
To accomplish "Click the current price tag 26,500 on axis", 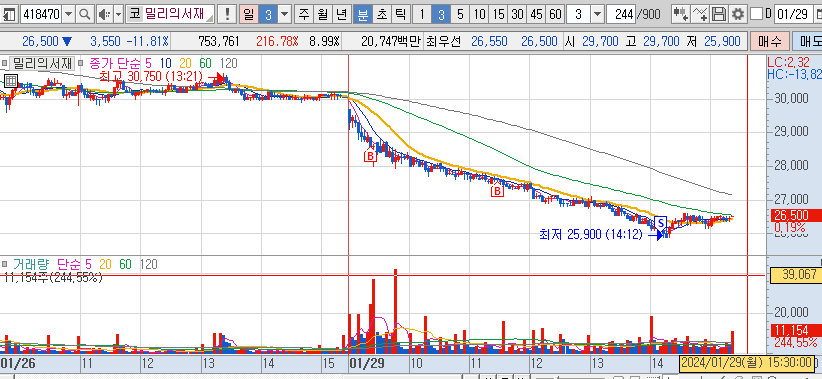I will 796,215.
